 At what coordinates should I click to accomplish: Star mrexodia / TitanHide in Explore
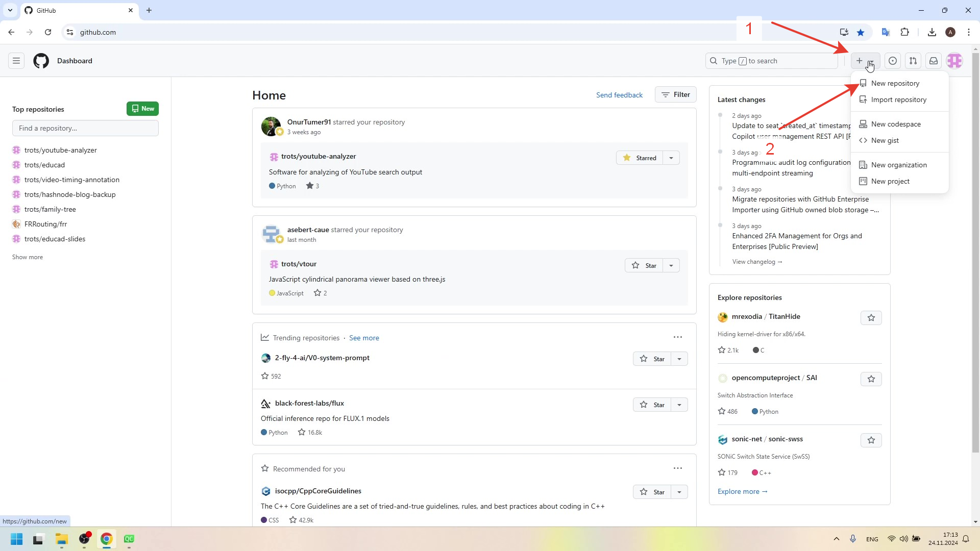pos(871,318)
